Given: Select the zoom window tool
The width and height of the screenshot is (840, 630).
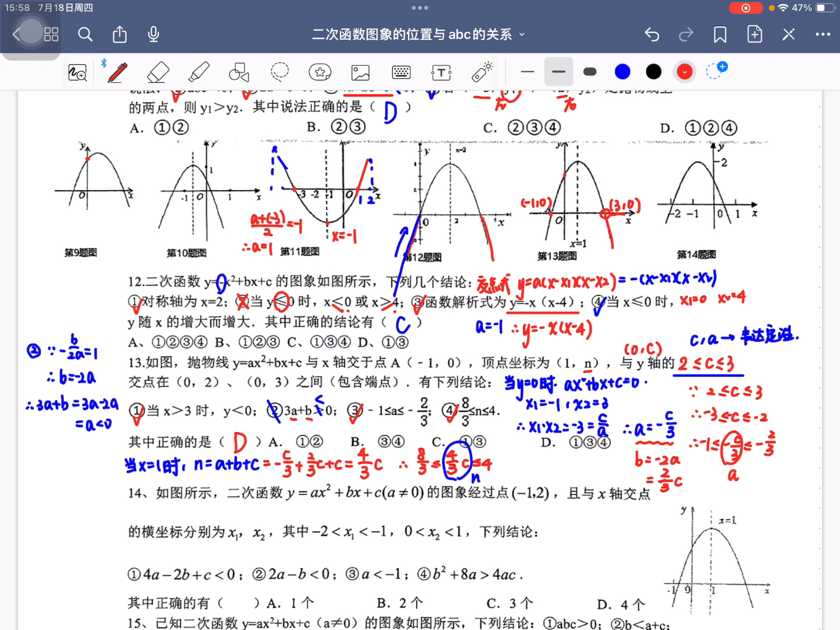Looking at the screenshot, I should [x=78, y=72].
